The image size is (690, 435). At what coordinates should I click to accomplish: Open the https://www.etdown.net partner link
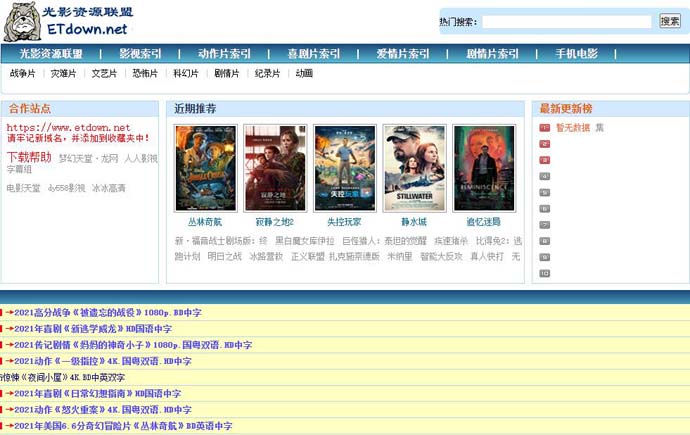click(x=68, y=128)
